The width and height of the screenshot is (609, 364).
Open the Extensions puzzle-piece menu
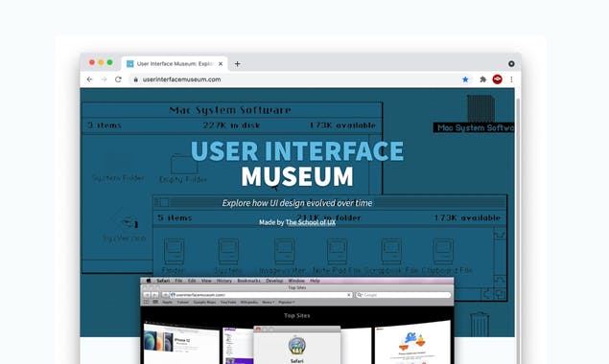482,80
